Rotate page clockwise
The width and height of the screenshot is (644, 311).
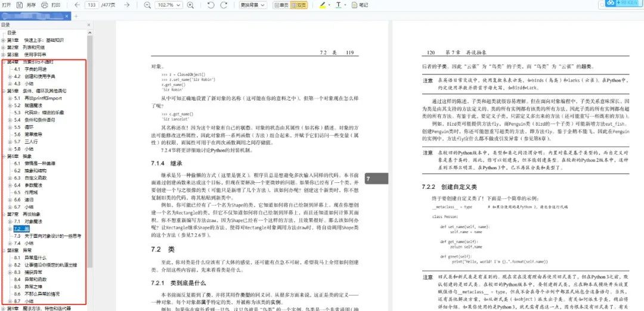[x=224, y=5]
